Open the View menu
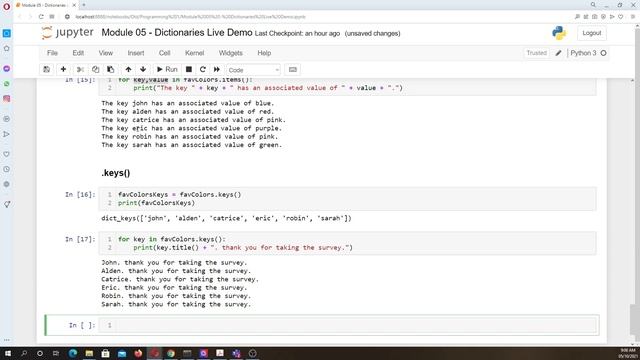The height and width of the screenshot is (360, 640). click(106, 53)
